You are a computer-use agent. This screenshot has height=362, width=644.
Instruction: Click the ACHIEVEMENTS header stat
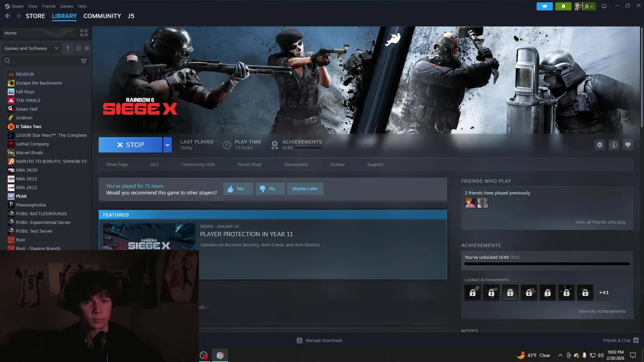coord(296,145)
